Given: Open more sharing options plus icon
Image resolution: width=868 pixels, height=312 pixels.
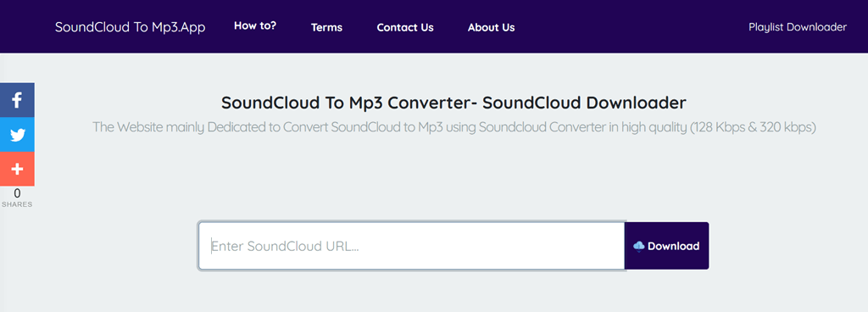Looking at the screenshot, I should pyautogui.click(x=17, y=169).
